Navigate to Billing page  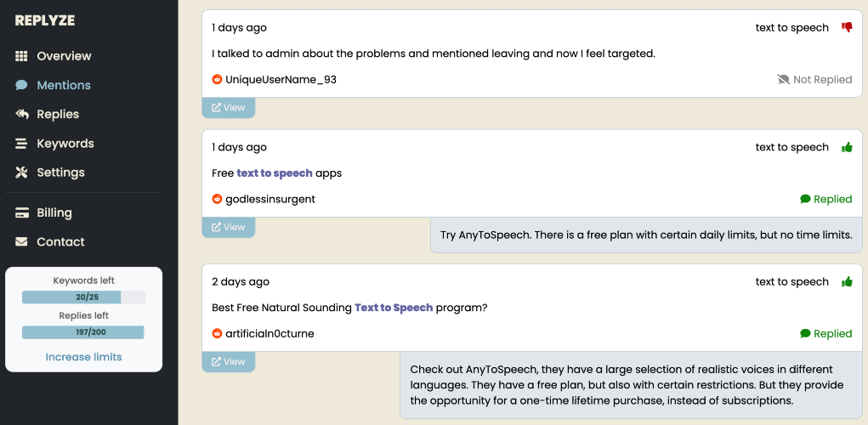[54, 212]
